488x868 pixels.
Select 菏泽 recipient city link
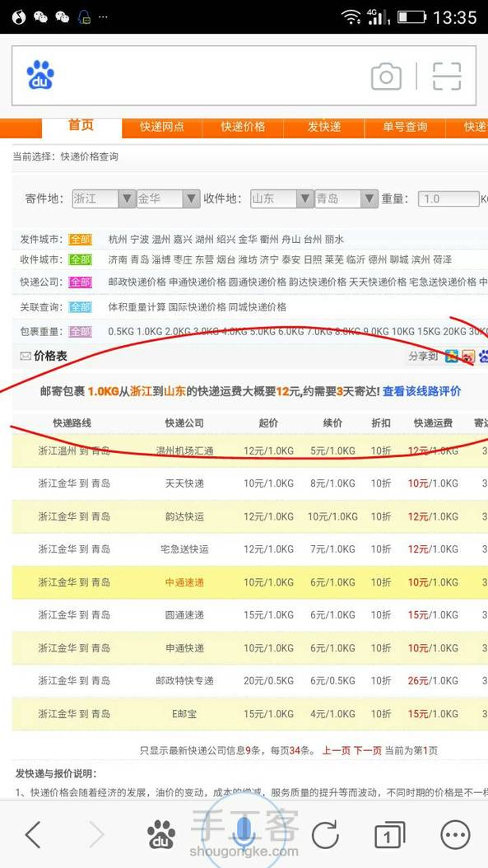click(442, 259)
